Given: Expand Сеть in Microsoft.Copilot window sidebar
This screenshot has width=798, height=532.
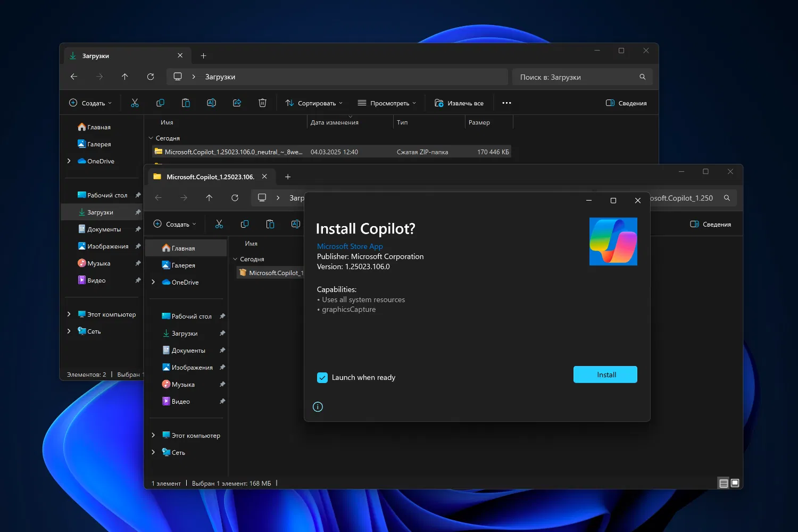Looking at the screenshot, I should (x=153, y=452).
